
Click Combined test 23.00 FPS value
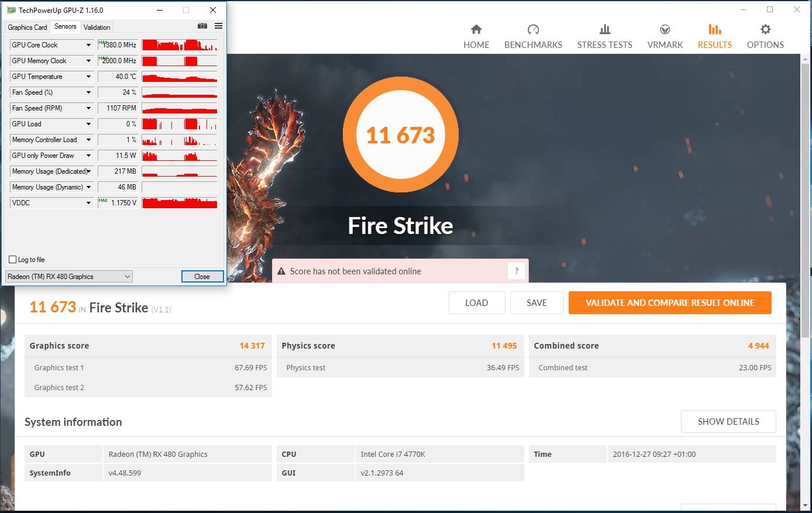click(755, 368)
